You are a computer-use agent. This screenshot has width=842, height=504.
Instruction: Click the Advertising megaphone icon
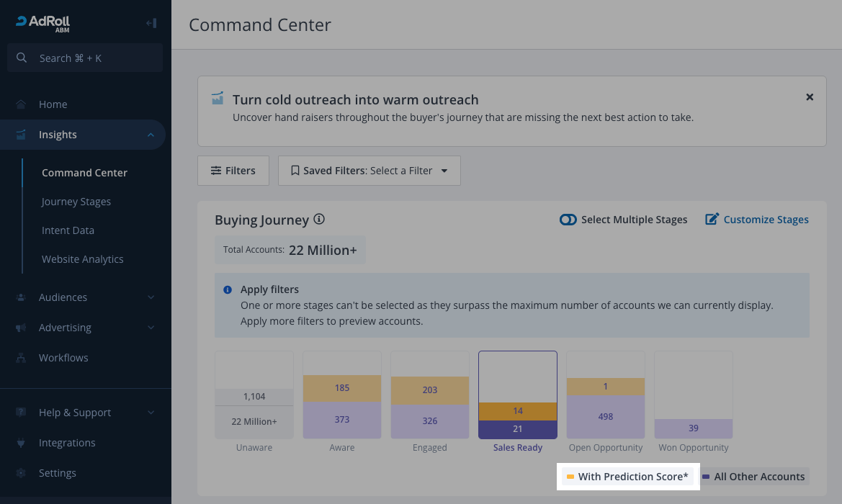pos(21,328)
